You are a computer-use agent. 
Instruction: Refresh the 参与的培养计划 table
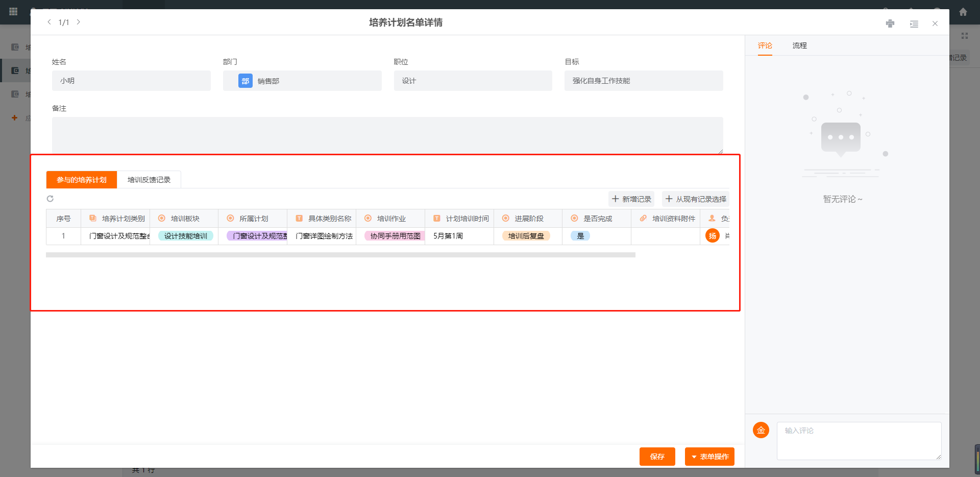tap(50, 199)
